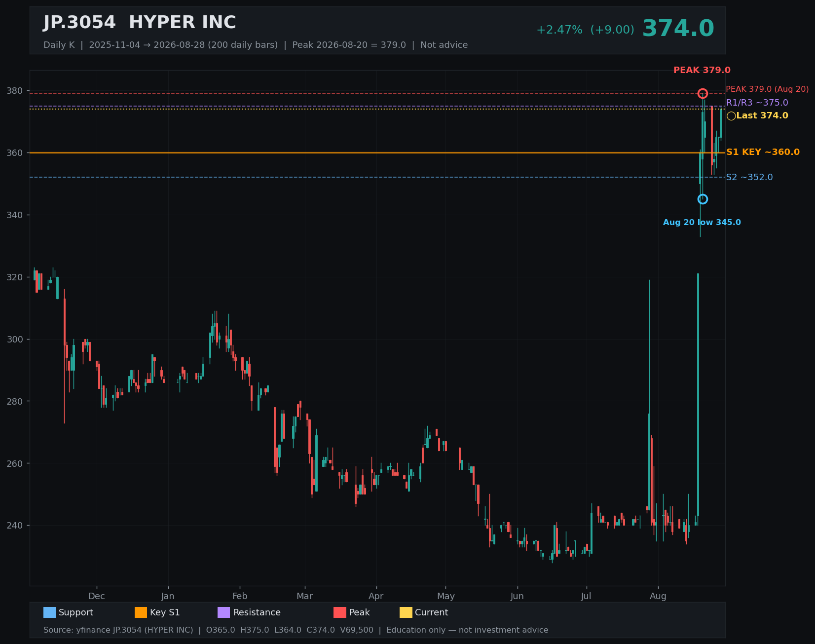Image resolution: width=815 pixels, height=644 pixels.
Task: Click the Key S1 orange legend swatch
Action: click(141, 612)
